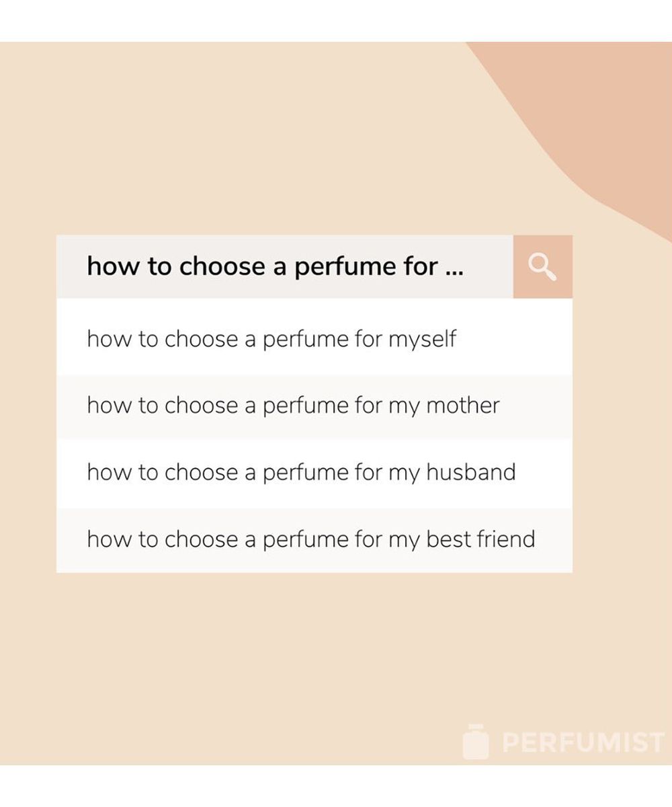Choose the 'for my mother' suggestion

293,406
